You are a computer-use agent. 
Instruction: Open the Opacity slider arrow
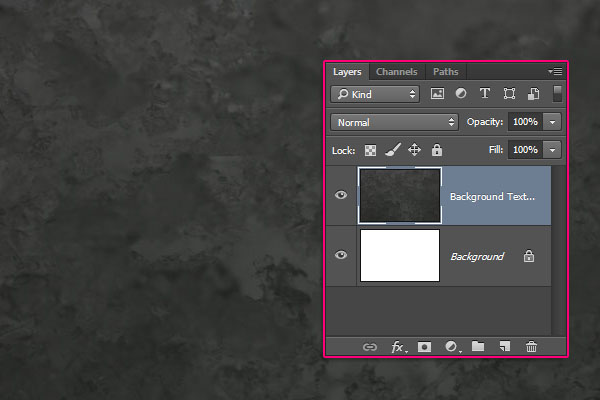pos(553,122)
